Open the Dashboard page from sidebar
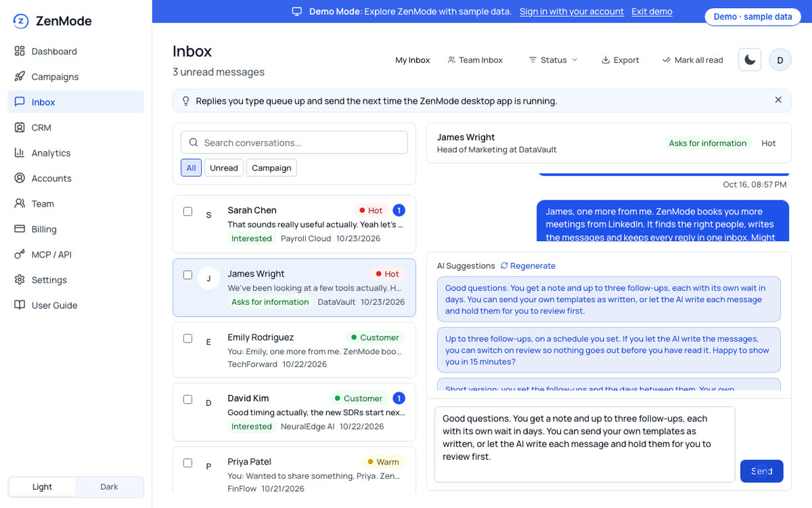812x508 pixels. (76, 51)
